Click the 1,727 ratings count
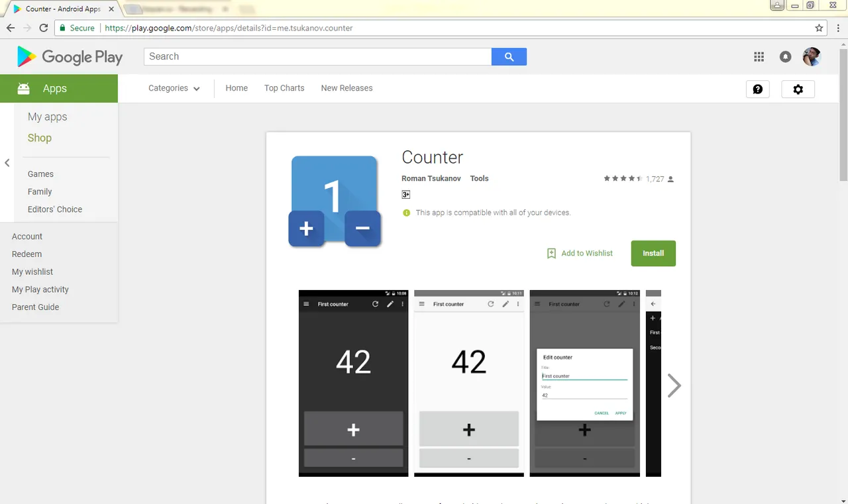The image size is (848, 504). point(655,179)
